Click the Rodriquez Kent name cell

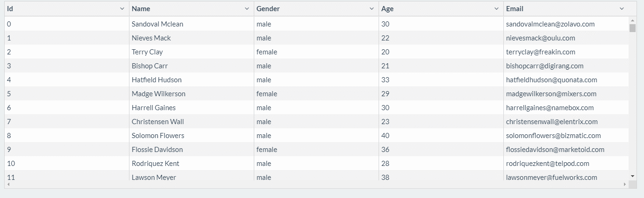(x=156, y=164)
